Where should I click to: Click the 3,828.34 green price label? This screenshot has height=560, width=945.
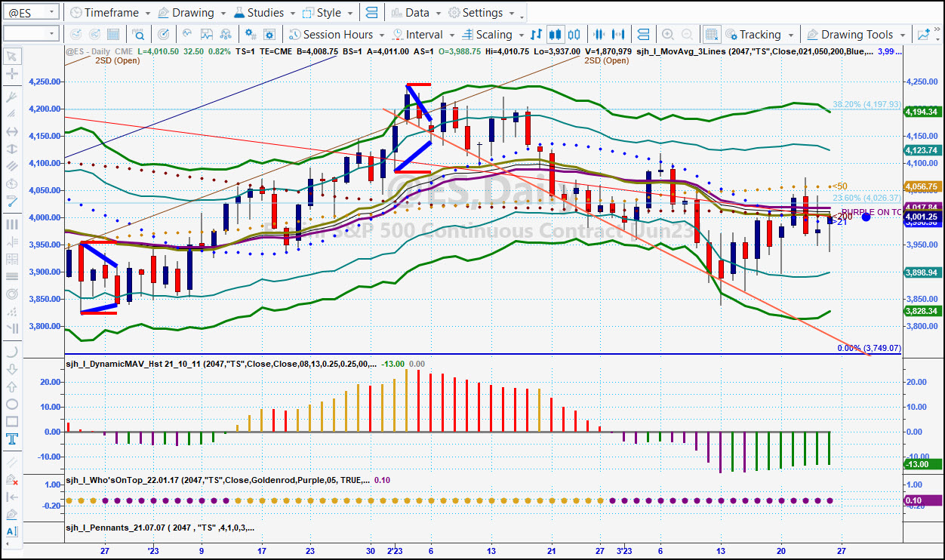tap(922, 311)
